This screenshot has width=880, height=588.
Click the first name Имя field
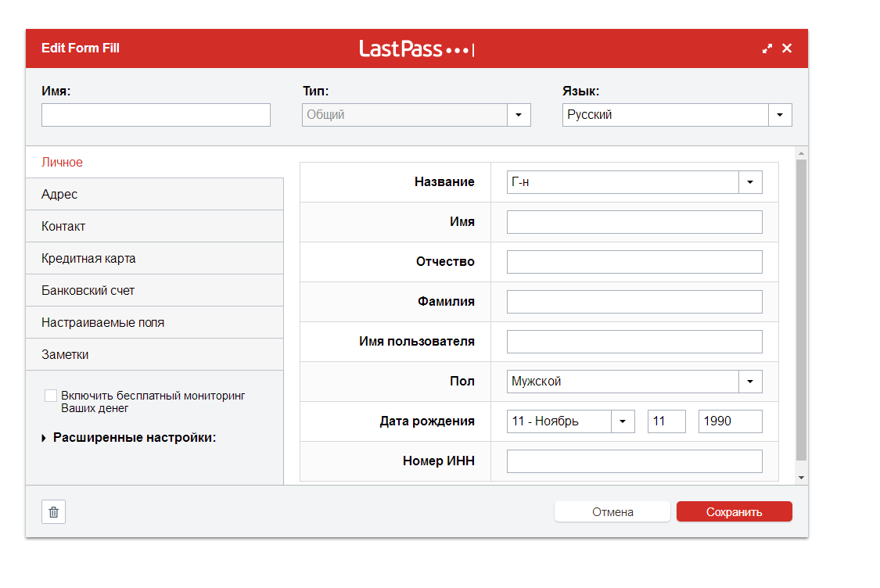pos(634,222)
